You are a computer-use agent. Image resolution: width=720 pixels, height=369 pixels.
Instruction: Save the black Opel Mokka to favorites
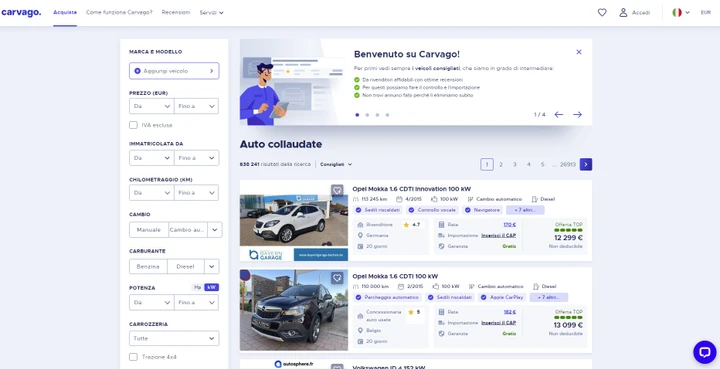(x=338, y=278)
